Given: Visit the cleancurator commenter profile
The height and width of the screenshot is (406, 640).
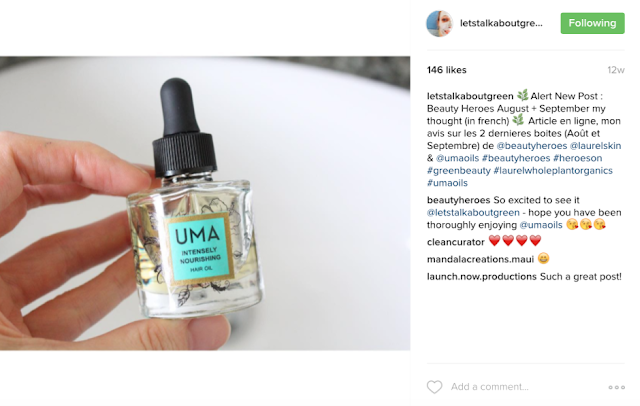Looking at the screenshot, I should [456, 242].
